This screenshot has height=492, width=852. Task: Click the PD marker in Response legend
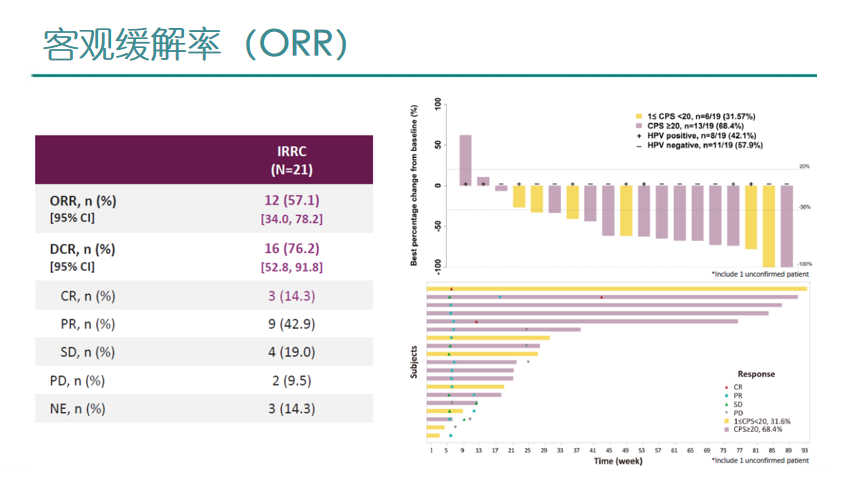click(x=724, y=413)
